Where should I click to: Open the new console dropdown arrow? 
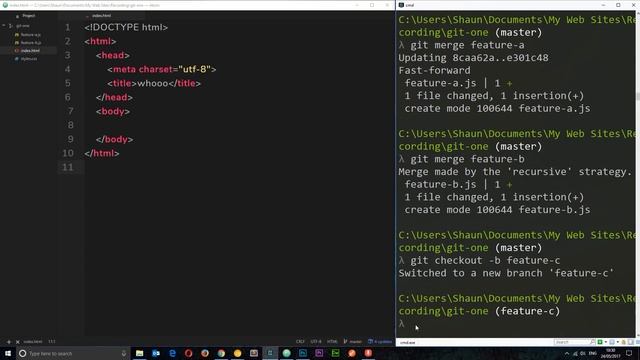(x=605, y=342)
